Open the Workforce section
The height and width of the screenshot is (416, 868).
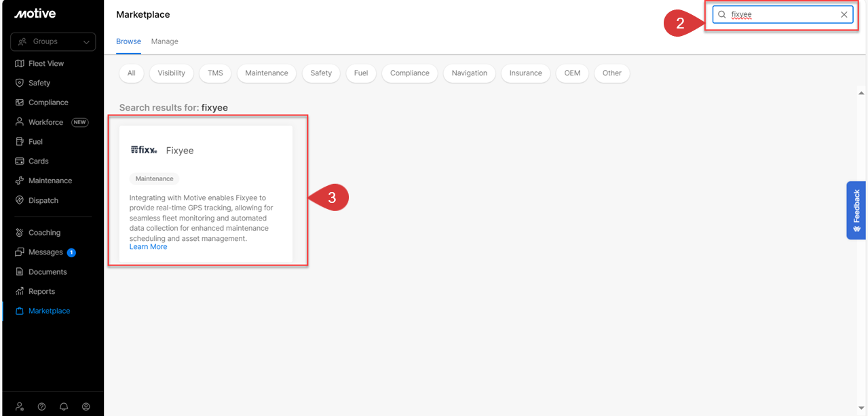[x=45, y=122]
